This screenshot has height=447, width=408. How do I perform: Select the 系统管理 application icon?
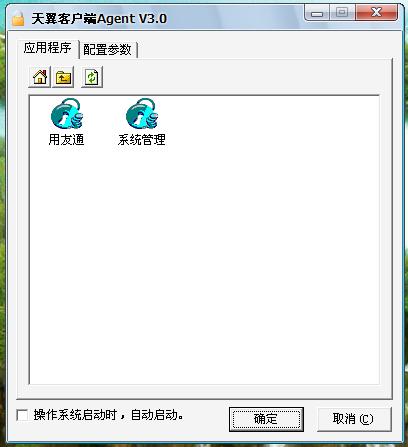pyautogui.click(x=142, y=113)
